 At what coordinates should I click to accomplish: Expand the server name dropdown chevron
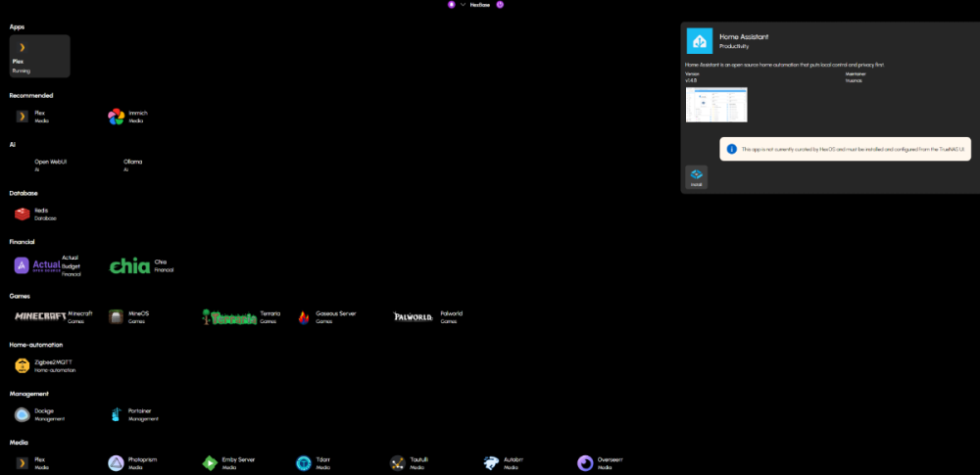click(x=463, y=5)
